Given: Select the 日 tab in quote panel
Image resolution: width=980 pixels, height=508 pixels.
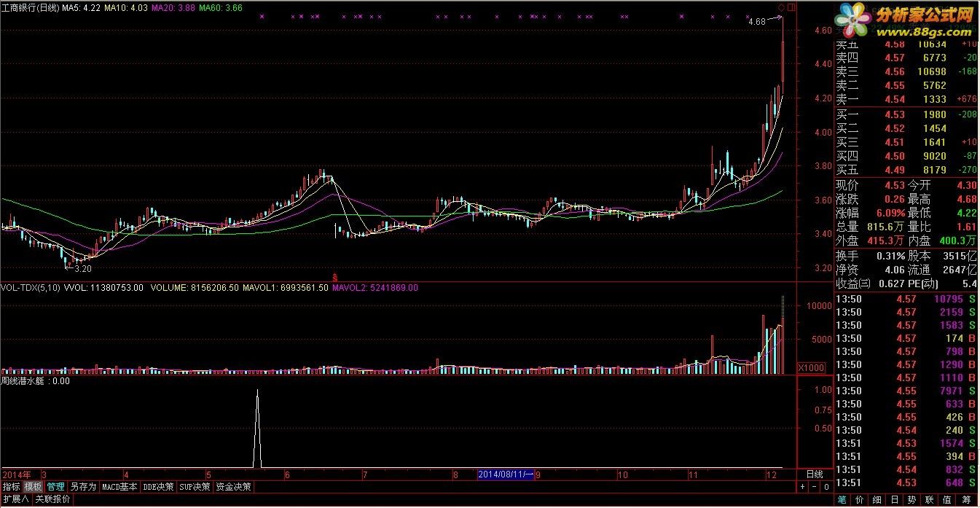Looking at the screenshot, I should coord(895,499).
